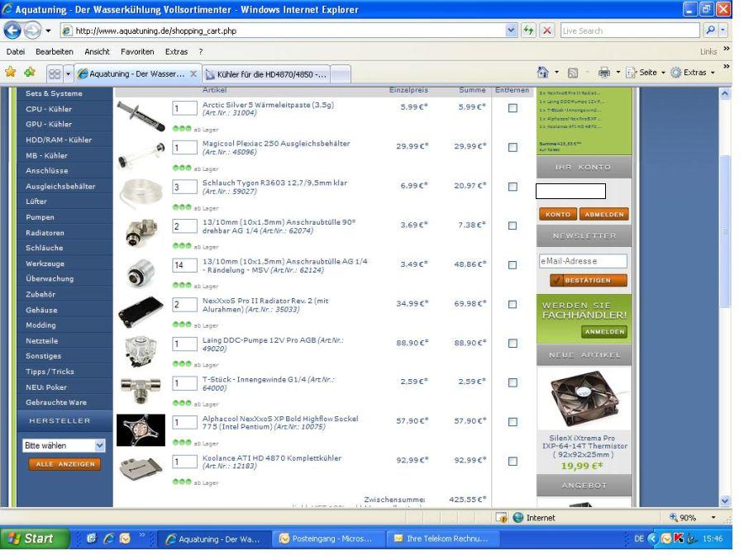This screenshot has width=744, height=560.
Task: Check Entfernen for Schlauch Tygon R3603
Action: pyautogui.click(x=513, y=187)
